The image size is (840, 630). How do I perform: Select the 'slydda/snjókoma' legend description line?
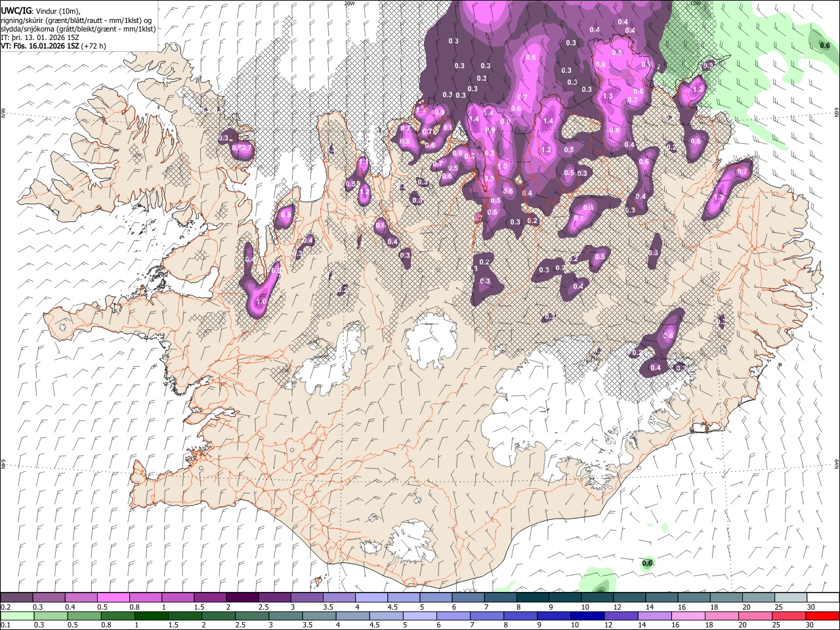78,29
